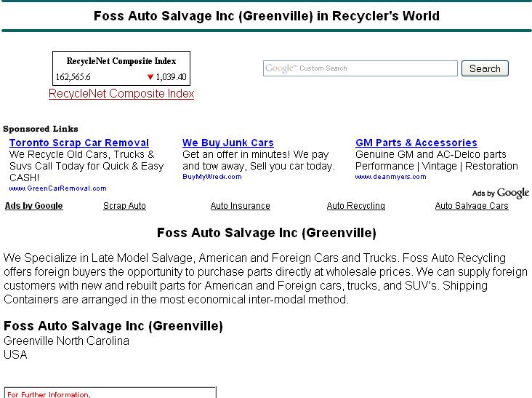The image size is (532, 398).
Task: Open the Scrap Auto link
Action: [x=124, y=206]
